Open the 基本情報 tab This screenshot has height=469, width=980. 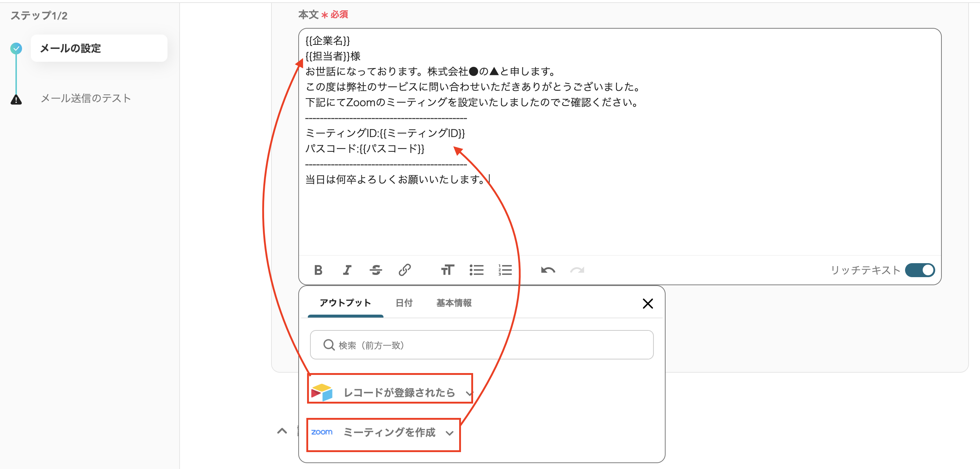pos(454,303)
